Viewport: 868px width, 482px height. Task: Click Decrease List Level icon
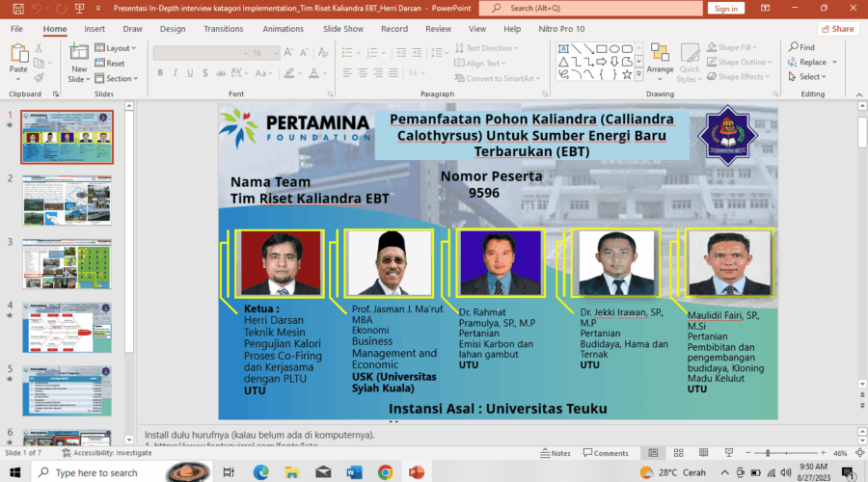coord(401,53)
